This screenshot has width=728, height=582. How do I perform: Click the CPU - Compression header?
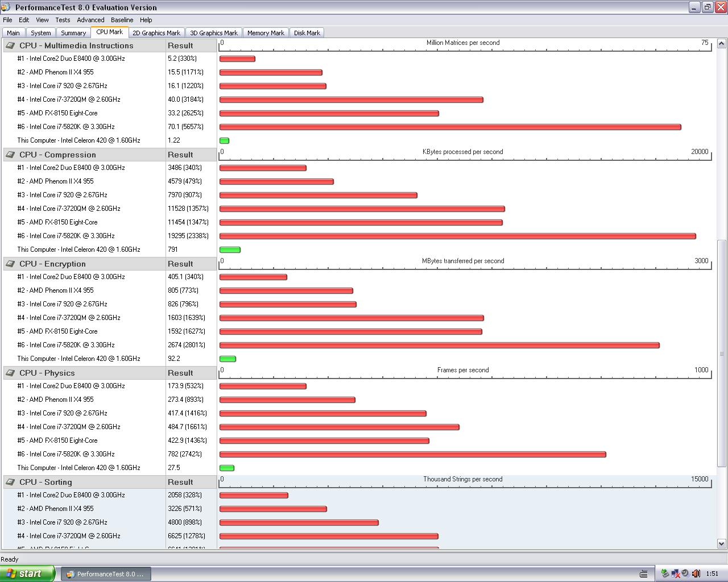pos(57,155)
